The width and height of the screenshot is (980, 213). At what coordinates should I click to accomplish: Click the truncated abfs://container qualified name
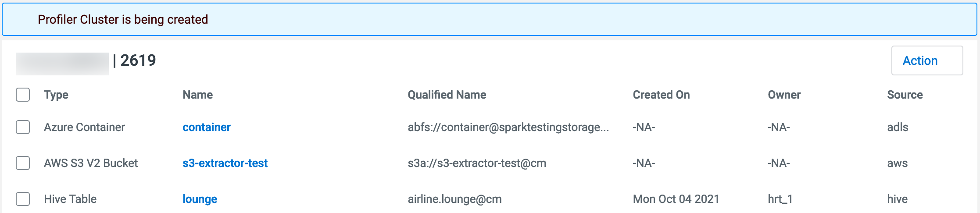coord(508,127)
